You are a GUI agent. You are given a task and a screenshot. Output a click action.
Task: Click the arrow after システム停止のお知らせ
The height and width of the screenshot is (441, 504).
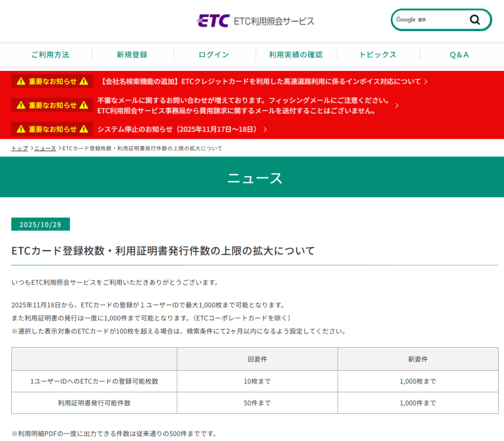click(x=265, y=129)
